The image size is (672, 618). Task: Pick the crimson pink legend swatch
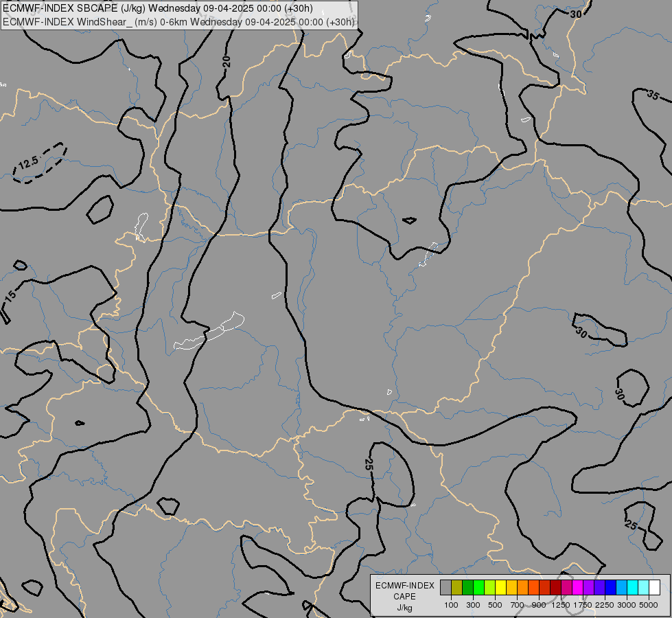566,587
